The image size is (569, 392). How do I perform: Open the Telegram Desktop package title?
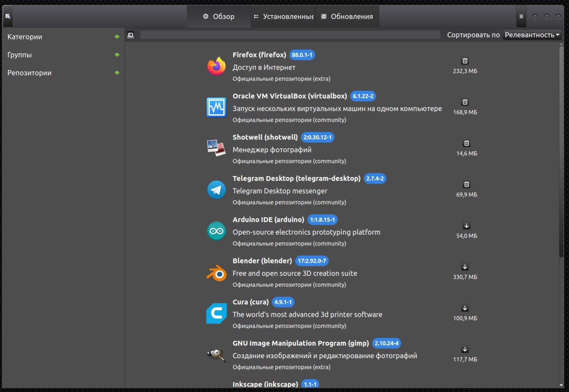(297, 178)
